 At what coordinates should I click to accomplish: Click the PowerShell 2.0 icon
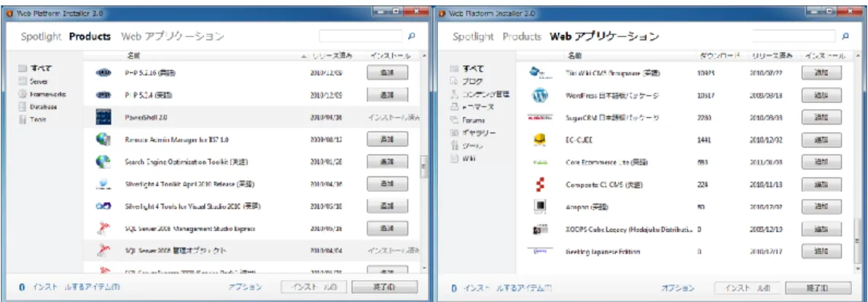103,117
